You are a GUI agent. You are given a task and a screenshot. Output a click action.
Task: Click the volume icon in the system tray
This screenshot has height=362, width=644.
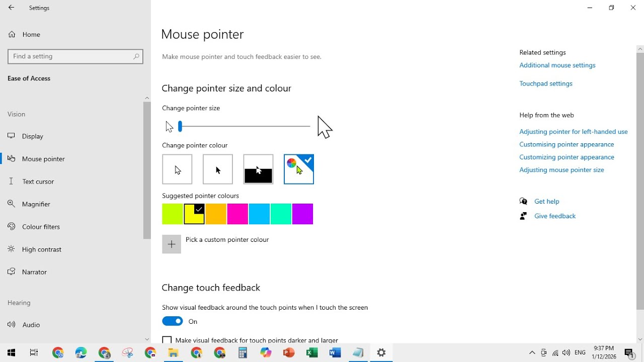(567, 353)
